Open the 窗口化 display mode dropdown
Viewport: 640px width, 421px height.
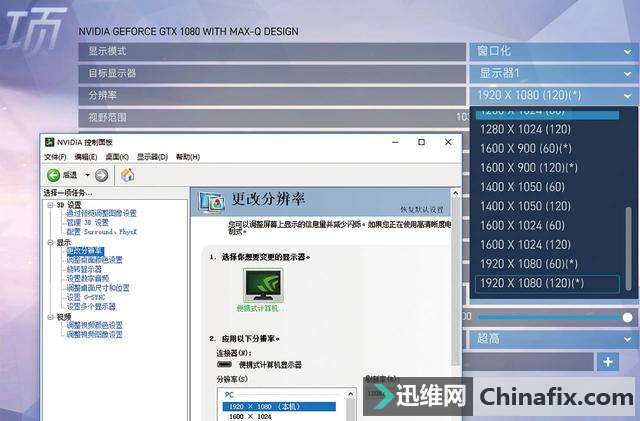pyautogui.click(x=554, y=51)
